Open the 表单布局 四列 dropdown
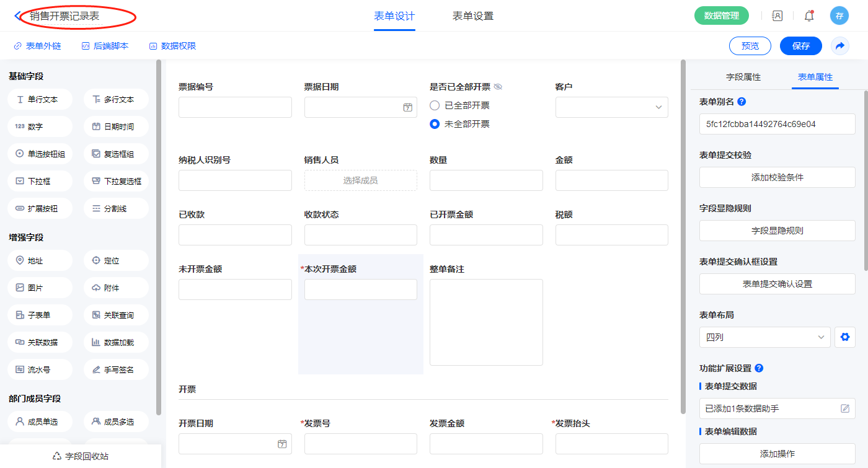This screenshot has height=468, width=868. pos(764,337)
